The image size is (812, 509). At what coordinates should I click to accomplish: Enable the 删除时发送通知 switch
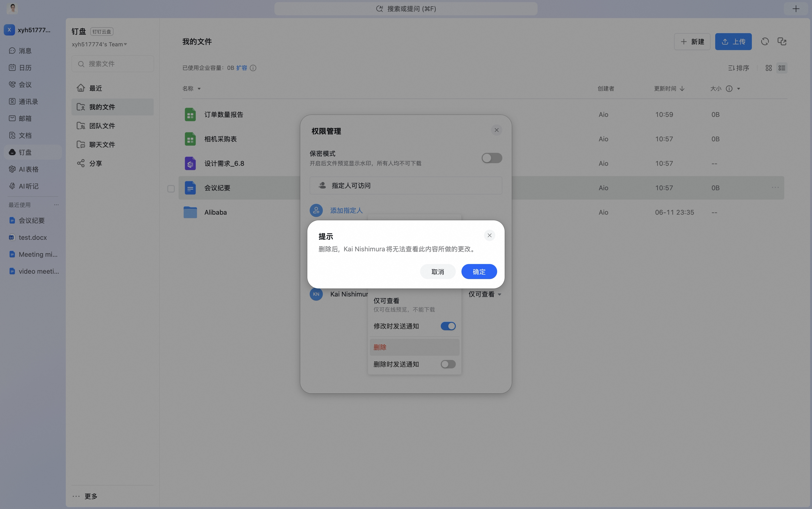pos(448,364)
